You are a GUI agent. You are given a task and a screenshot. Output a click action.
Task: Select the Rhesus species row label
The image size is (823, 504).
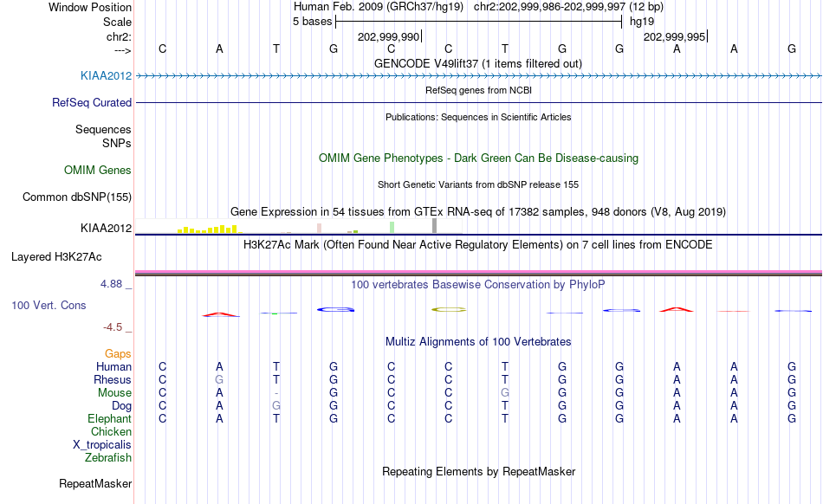click(113, 379)
